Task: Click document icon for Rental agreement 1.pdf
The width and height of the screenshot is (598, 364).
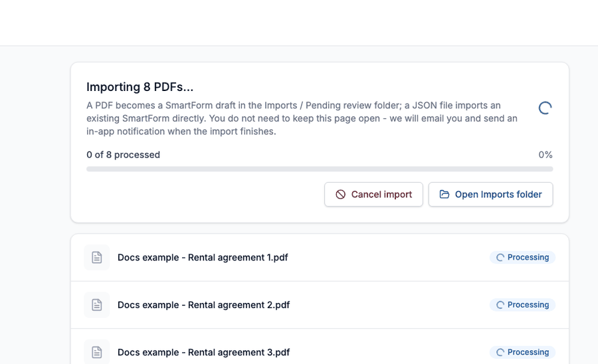Action: tap(97, 257)
